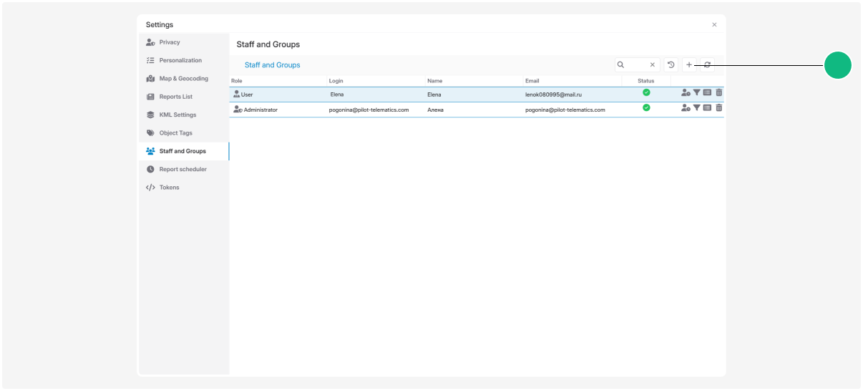Open filter for Administrator row
The width and height of the screenshot is (868, 391).
tap(697, 108)
